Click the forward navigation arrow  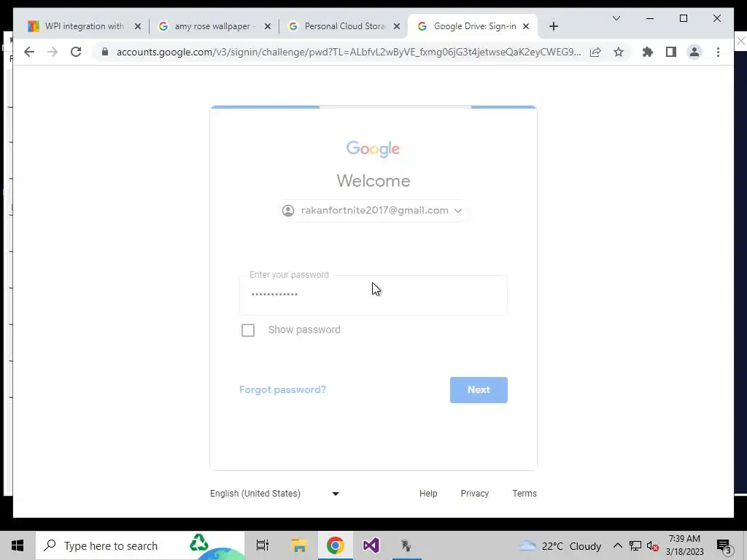pos(53,52)
